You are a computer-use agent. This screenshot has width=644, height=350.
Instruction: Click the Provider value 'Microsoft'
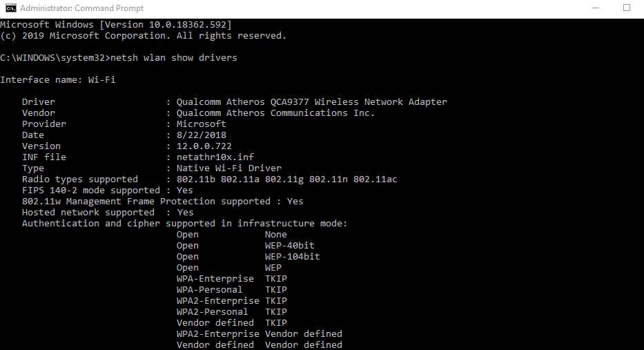[x=201, y=124]
